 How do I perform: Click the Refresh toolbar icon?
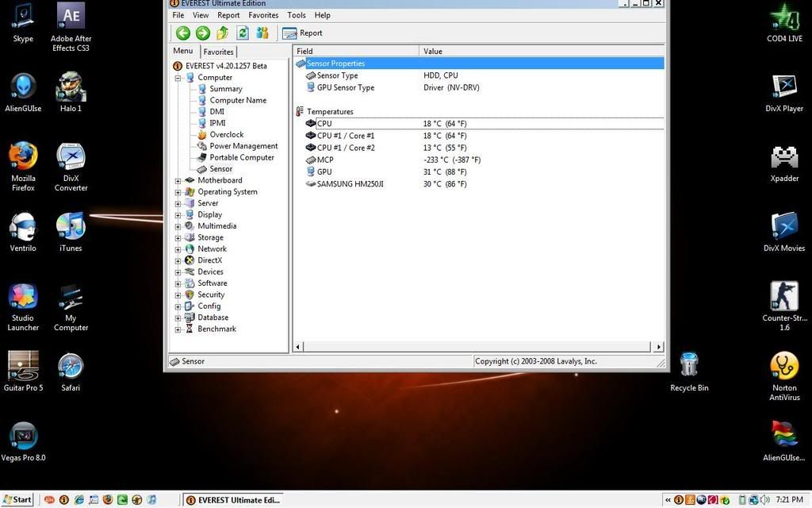(x=243, y=33)
